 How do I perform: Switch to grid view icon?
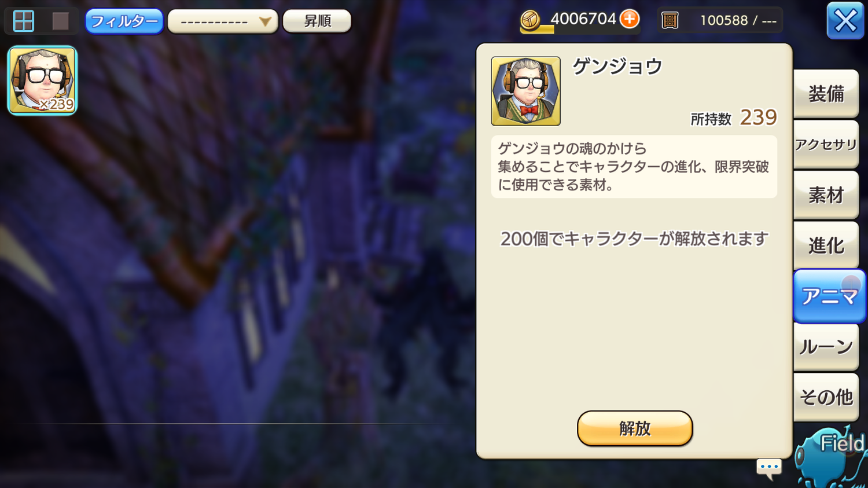point(23,21)
